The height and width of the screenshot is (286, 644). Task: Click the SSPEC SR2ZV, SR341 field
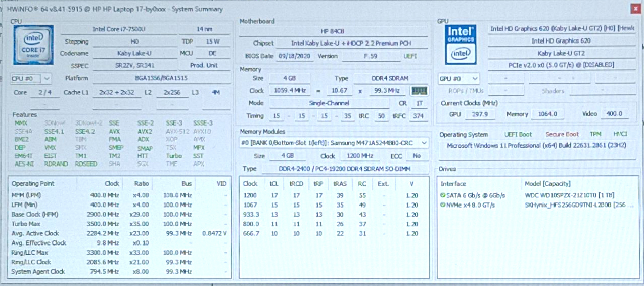tap(134, 65)
